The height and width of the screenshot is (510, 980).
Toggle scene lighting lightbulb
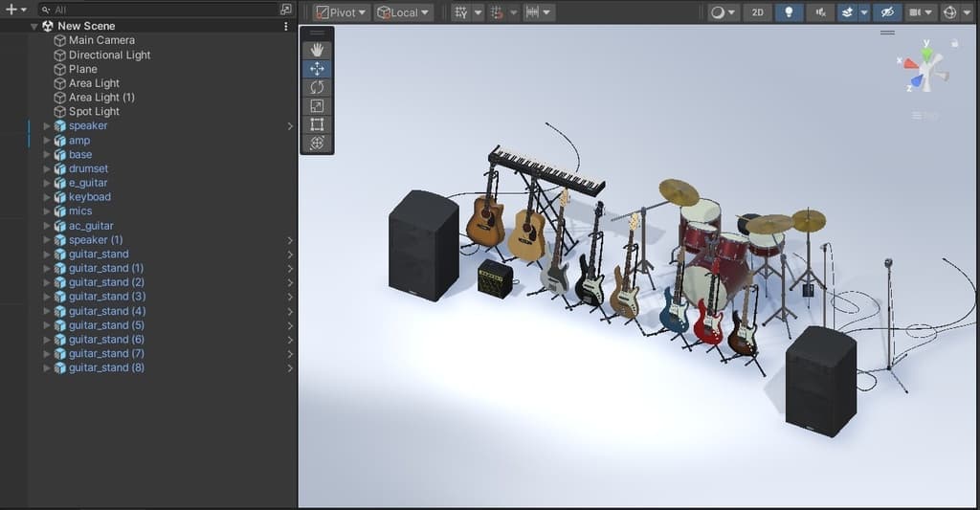(789, 12)
